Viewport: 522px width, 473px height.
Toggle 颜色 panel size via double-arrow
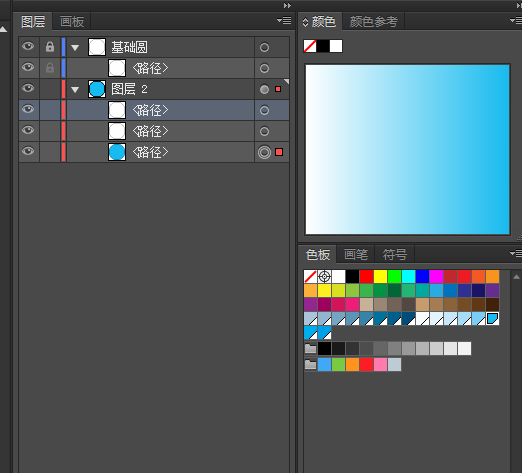(x=305, y=22)
